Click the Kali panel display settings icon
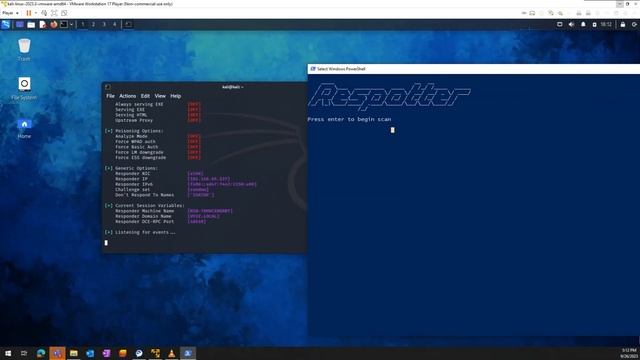This screenshot has height=360, width=640. pos(560,24)
